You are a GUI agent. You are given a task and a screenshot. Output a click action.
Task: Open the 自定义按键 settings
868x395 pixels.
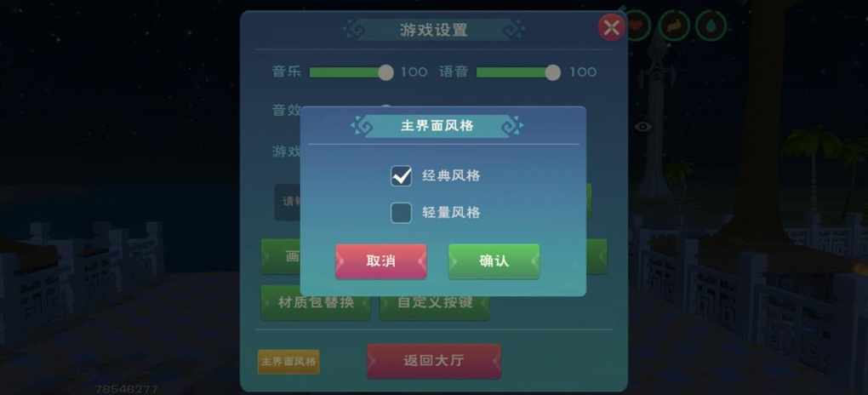435,302
